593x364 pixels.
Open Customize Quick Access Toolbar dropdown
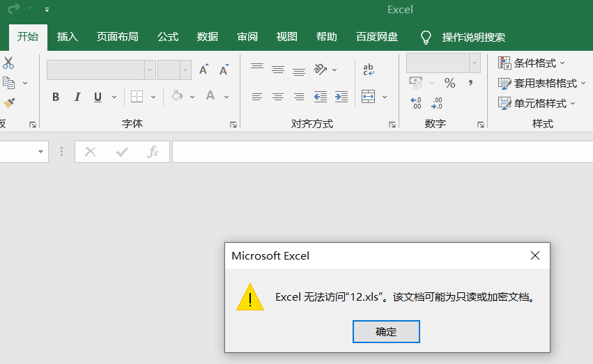click(x=47, y=10)
